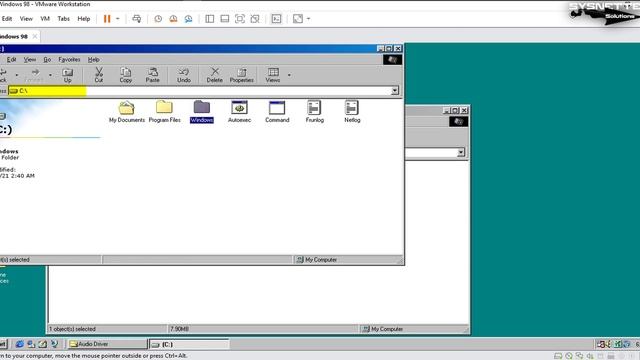This screenshot has height=360, width=640.
Task: Select the Netlog file
Action: click(352, 112)
